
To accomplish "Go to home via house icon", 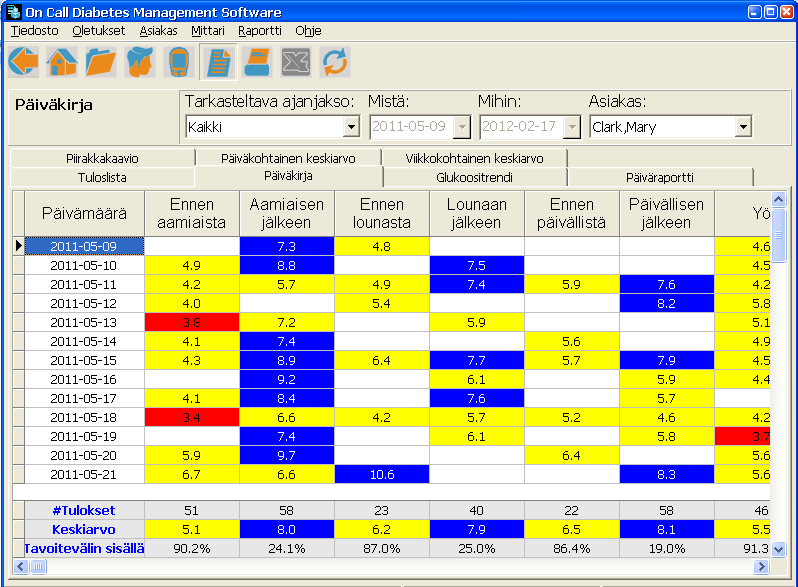I will coord(62,62).
